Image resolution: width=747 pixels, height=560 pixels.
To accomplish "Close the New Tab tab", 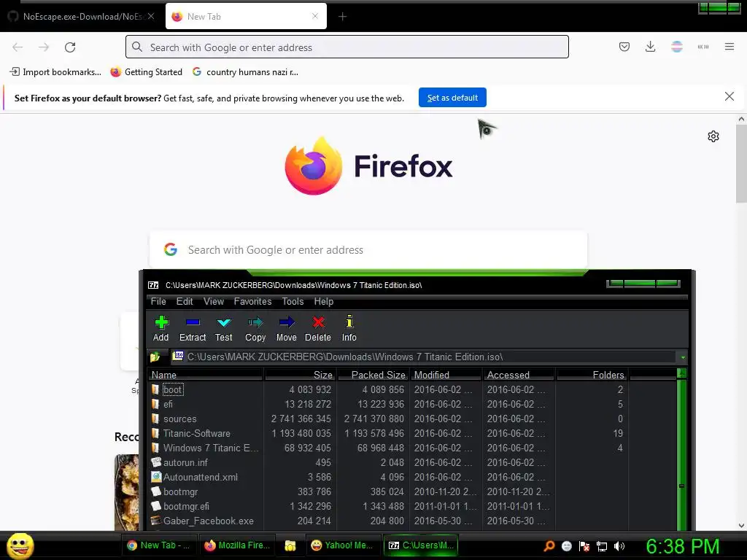I will coord(315,16).
